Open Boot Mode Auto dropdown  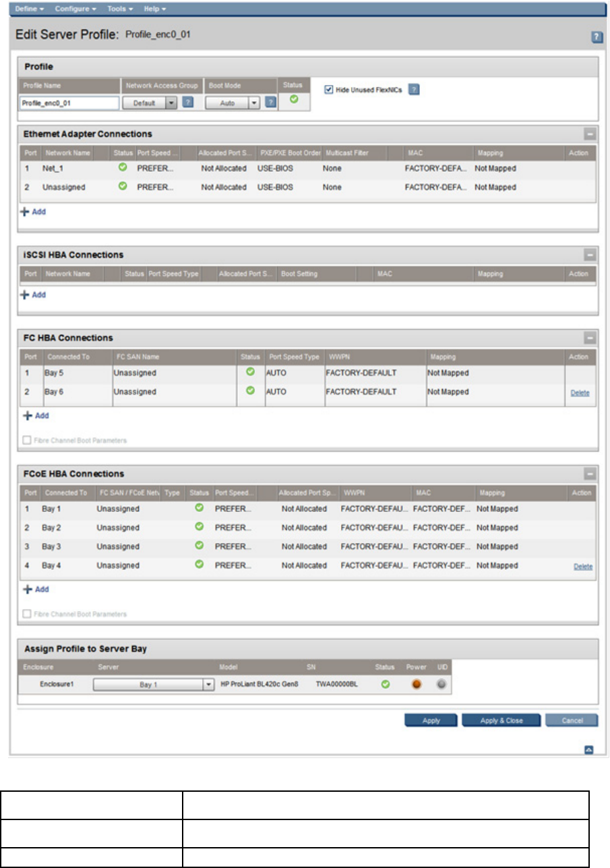click(233, 103)
